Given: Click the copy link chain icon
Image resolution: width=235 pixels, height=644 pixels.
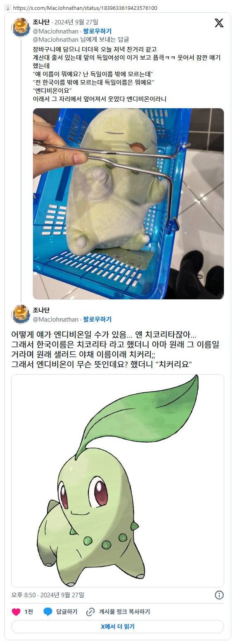Looking at the screenshot, I should (90, 612).
